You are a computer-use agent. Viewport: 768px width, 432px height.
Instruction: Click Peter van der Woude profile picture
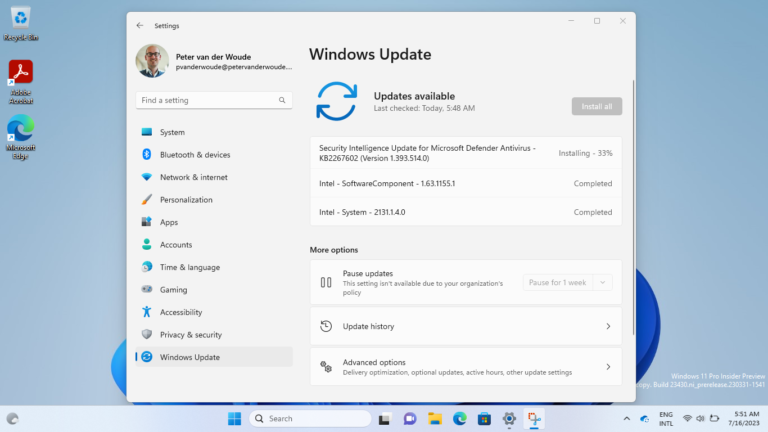152,60
